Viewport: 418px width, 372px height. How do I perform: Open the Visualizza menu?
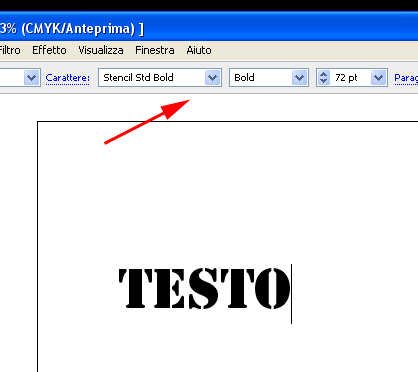(x=101, y=50)
